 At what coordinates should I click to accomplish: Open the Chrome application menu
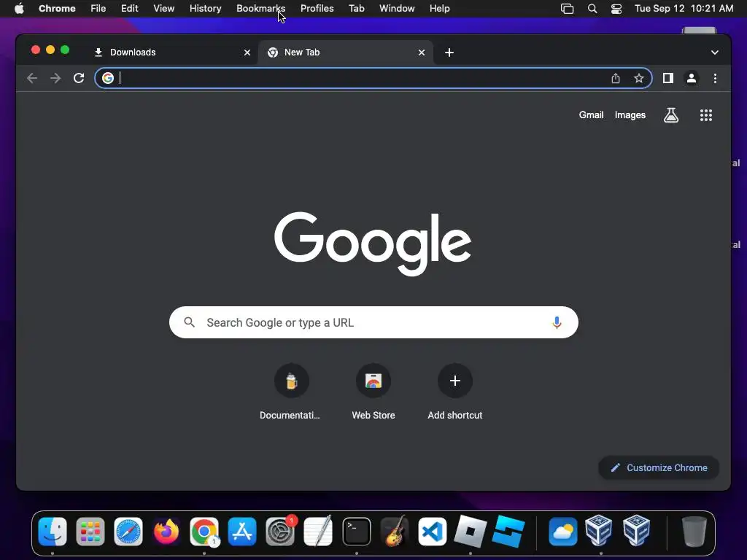point(57,9)
